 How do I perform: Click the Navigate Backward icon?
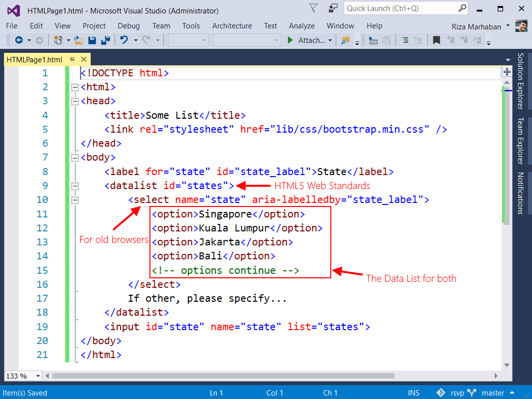pos(19,40)
